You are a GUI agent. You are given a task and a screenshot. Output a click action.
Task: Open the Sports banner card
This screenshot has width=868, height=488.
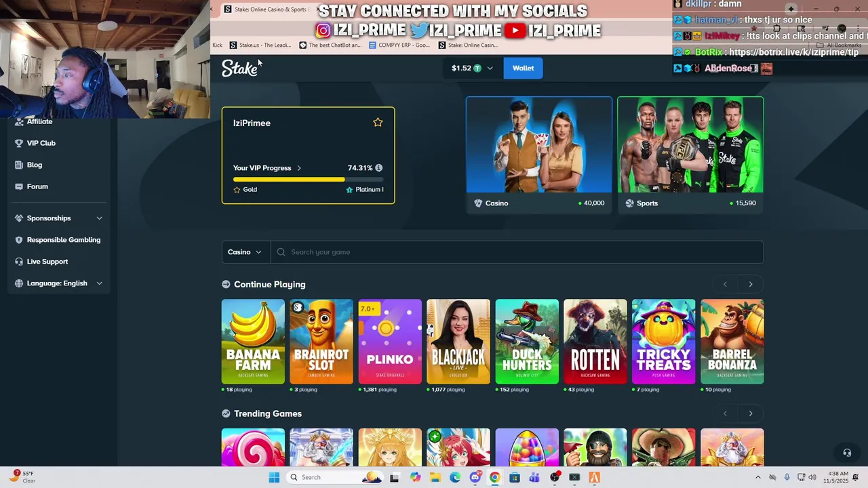(690, 155)
